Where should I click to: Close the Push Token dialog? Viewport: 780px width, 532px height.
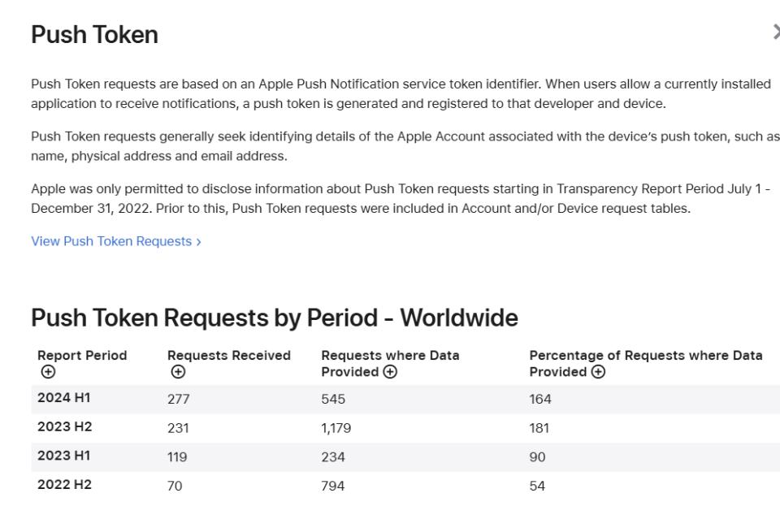coord(775,32)
